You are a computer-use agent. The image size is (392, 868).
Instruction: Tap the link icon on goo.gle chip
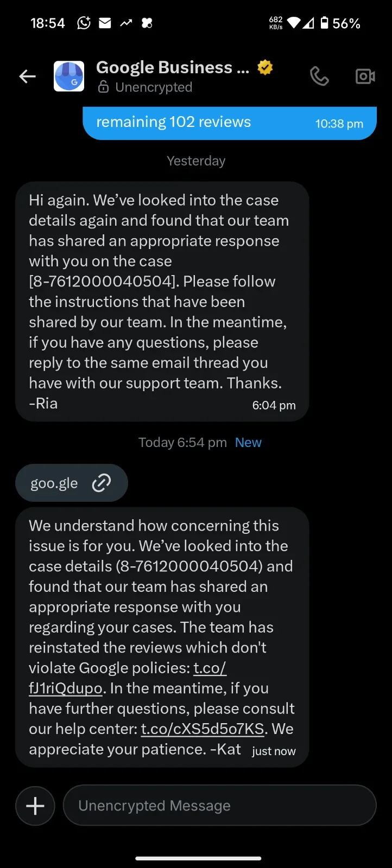pyautogui.click(x=102, y=483)
